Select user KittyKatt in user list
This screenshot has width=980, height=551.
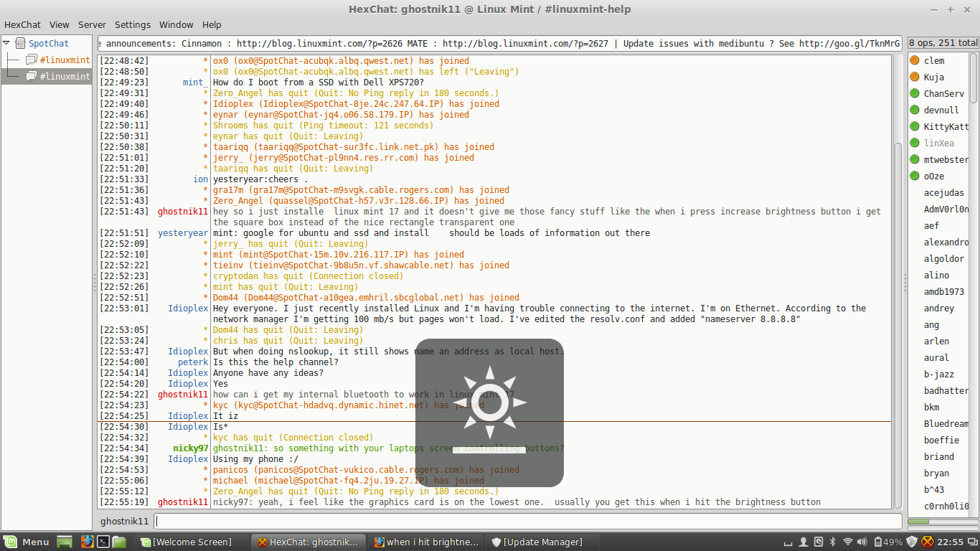pos(946,127)
